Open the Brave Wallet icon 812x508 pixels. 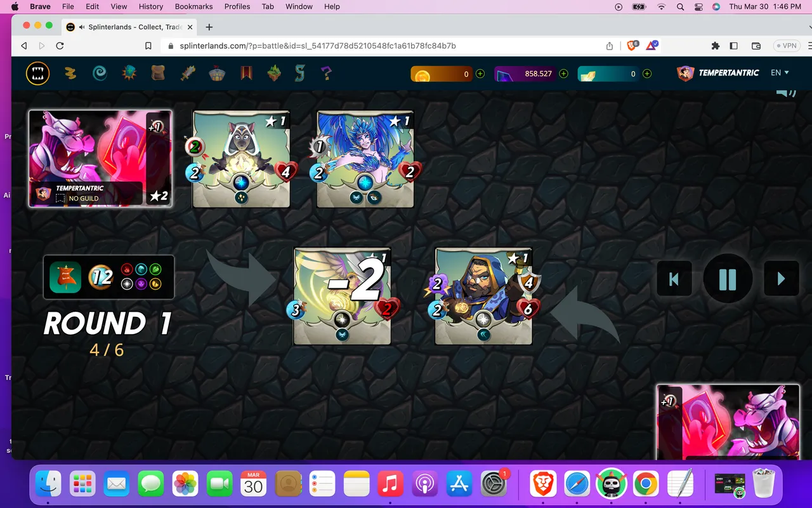coord(756,46)
